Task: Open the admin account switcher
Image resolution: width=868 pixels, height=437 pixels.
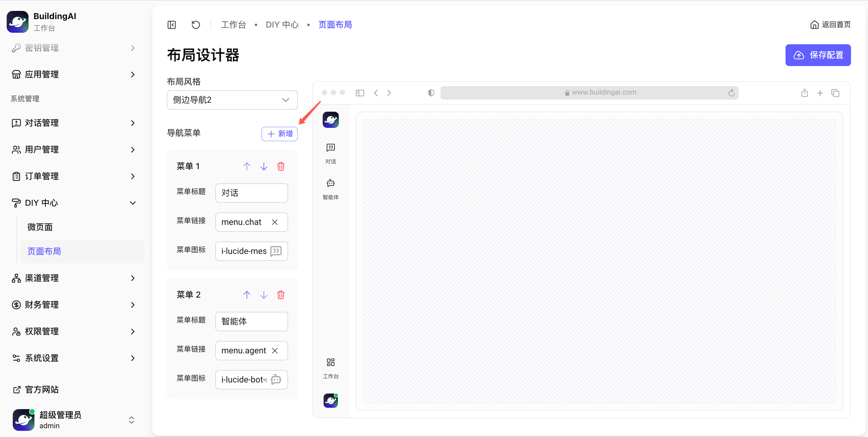Action: click(131, 420)
